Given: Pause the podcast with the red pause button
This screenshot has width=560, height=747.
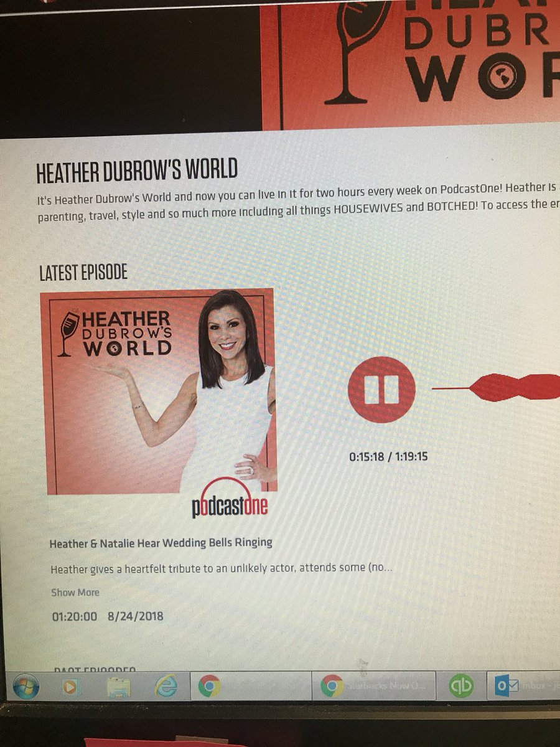Looking at the screenshot, I should (x=381, y=390).
